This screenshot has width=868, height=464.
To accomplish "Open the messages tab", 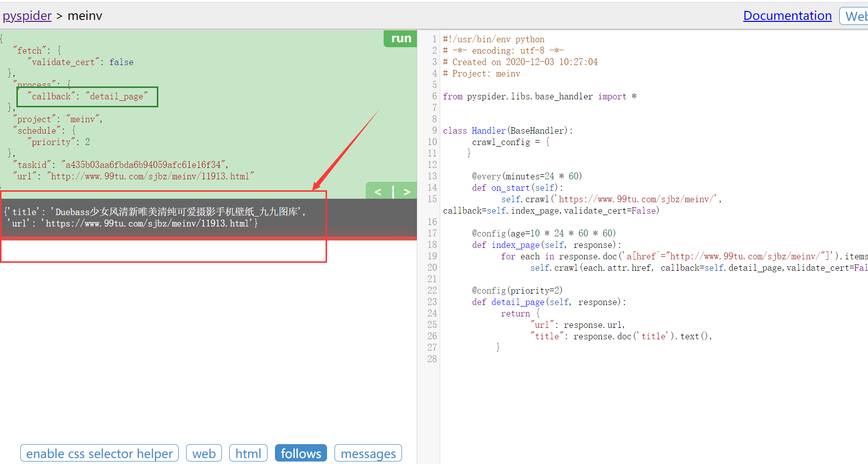I will pyautogui.click(x=368, y=453).
